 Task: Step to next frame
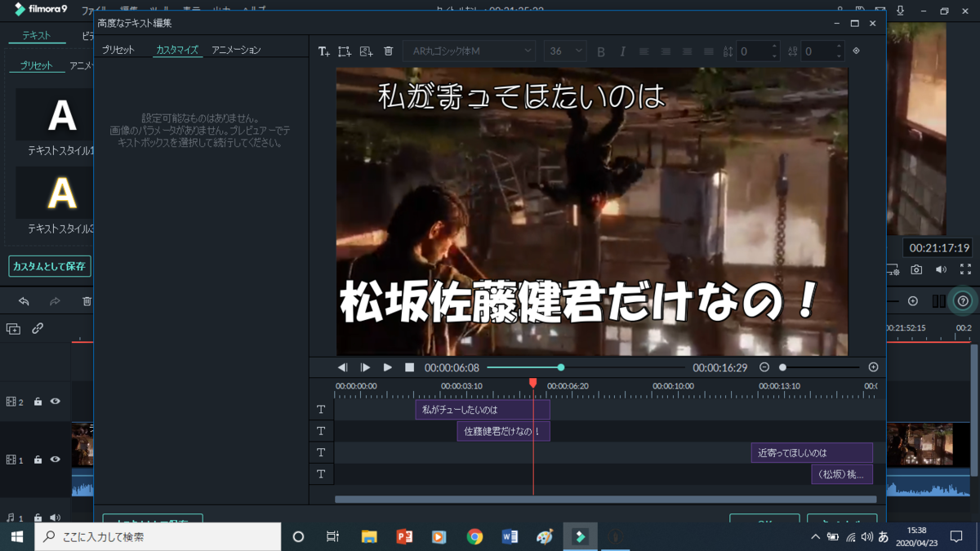point(365,368)
